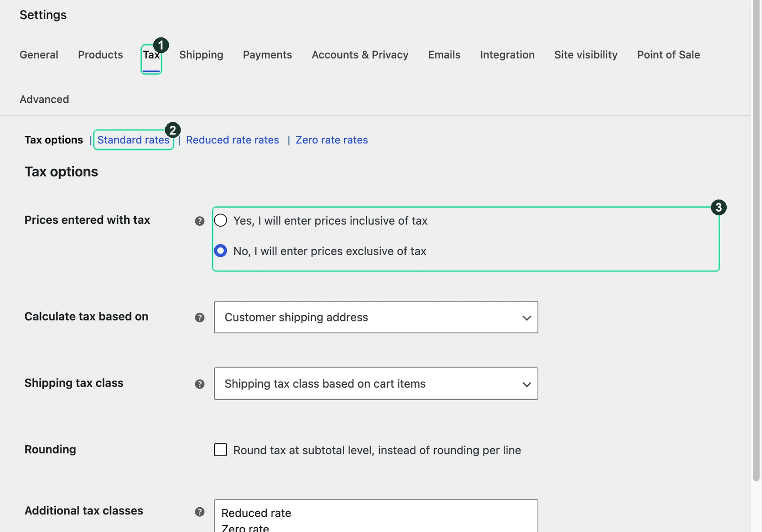Enable round tax at subtotal level checkbox
Screen dimensions: 762x532
221,450
